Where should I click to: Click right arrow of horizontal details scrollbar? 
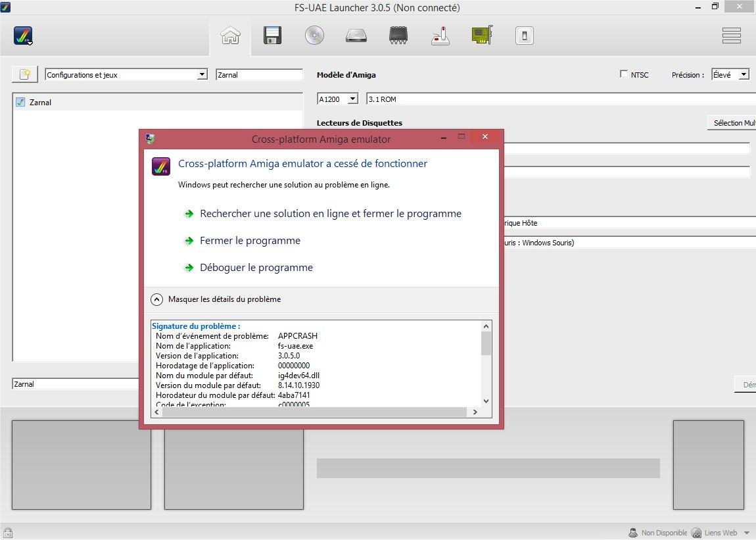click(475, 412)
